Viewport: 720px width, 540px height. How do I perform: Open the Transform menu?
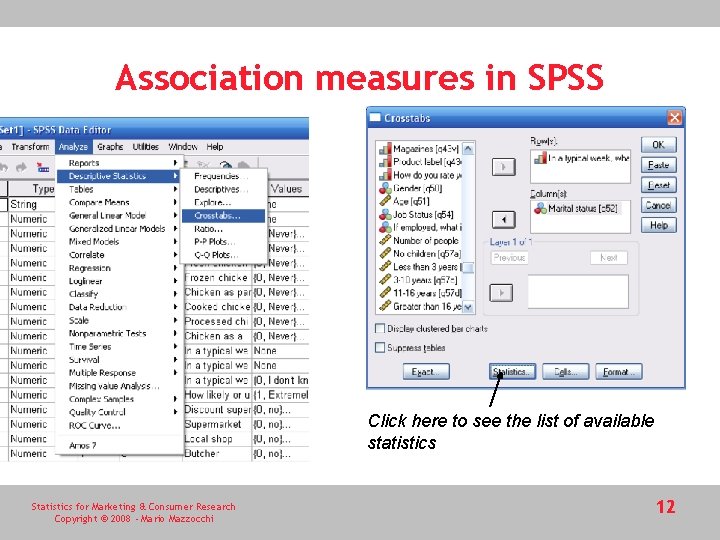(30, 147)
